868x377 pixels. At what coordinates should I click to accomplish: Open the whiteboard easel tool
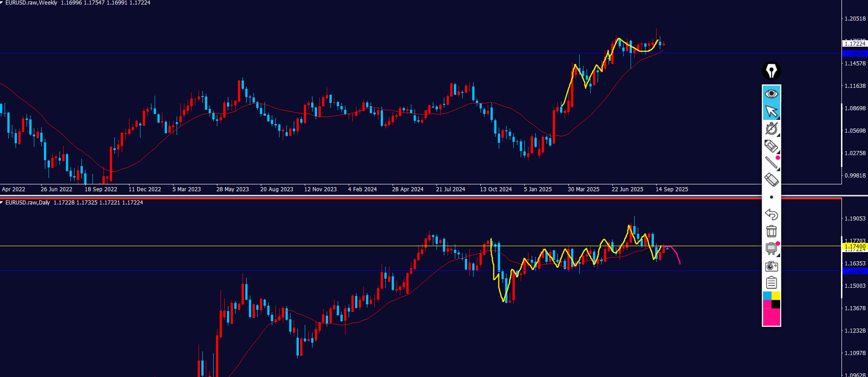click(771, 248)
